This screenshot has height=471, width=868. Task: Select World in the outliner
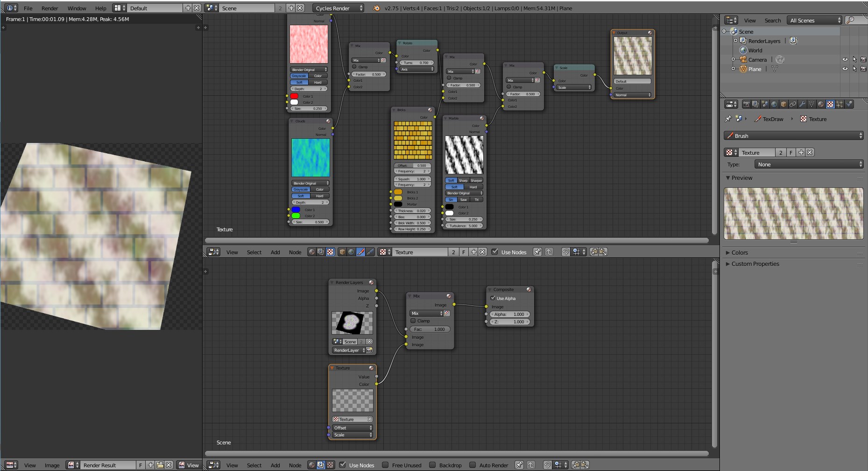755,50
